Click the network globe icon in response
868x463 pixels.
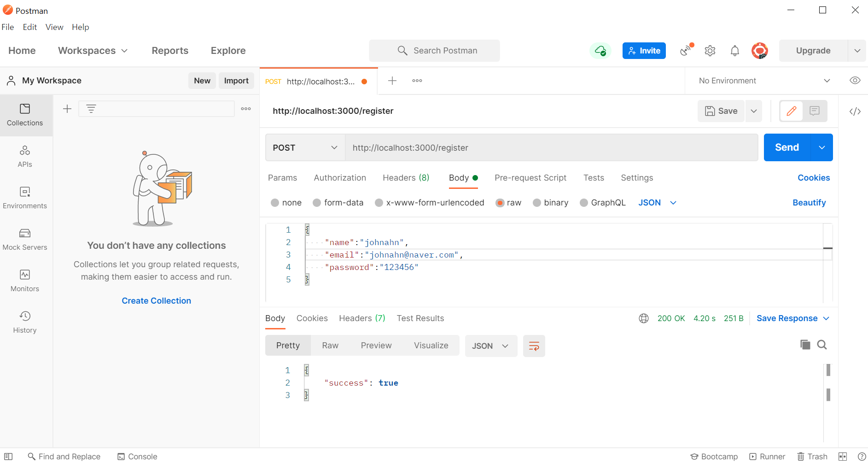644,318
